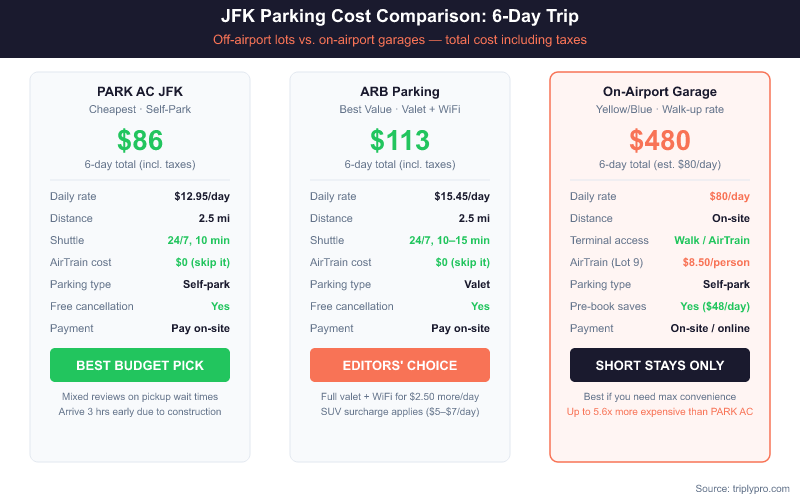800x500 pixels.
Task: Click the 5.6x more expensive warning text
Action: 660,411
